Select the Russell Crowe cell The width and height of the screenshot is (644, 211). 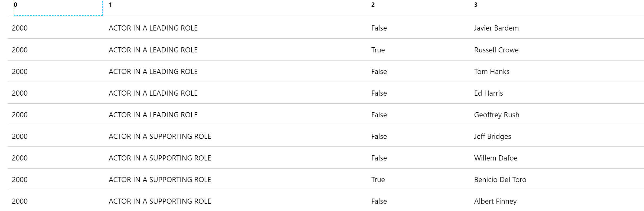click(x=496, y=50)
